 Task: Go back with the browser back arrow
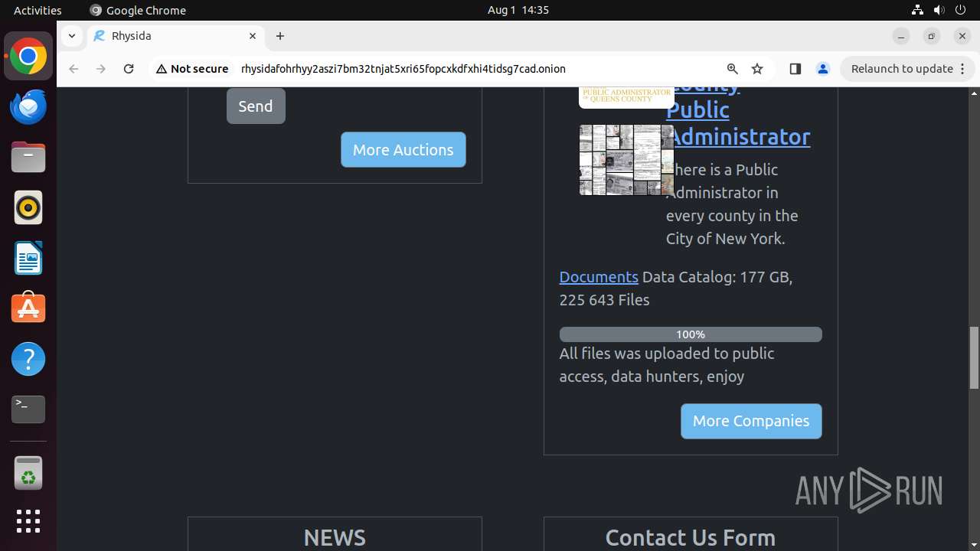(73, 69)
